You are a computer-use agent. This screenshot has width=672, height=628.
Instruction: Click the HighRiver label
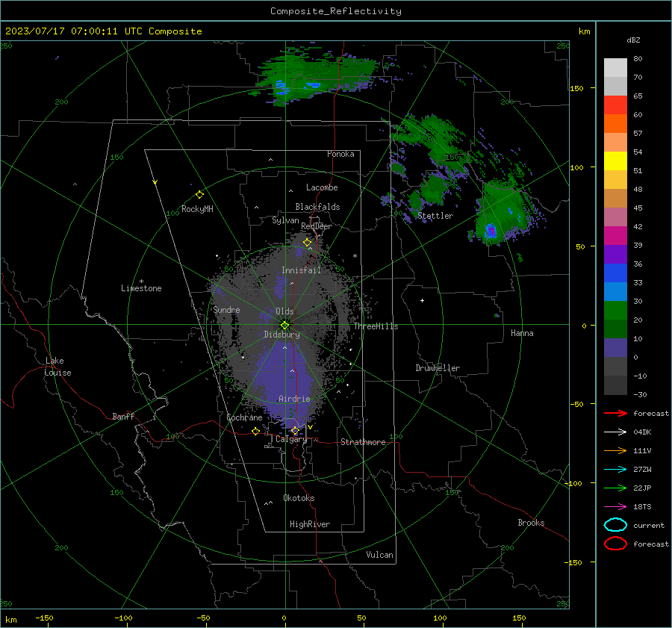coord(310,524)
